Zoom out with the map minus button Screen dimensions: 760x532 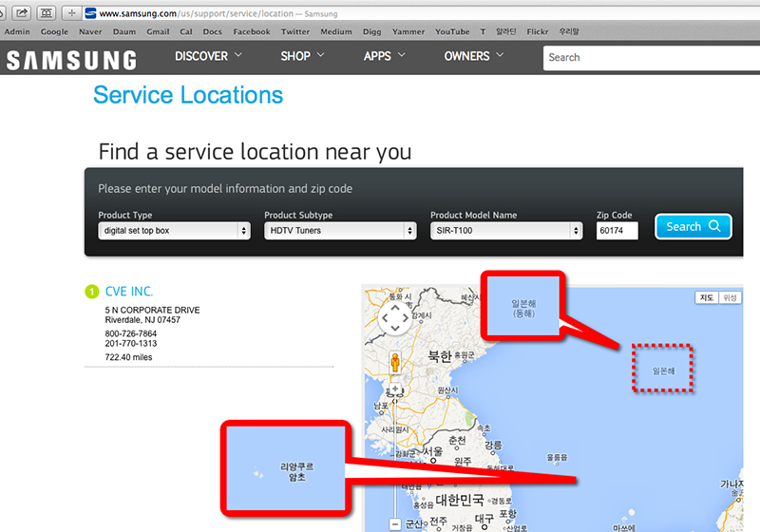pos(395,523)
